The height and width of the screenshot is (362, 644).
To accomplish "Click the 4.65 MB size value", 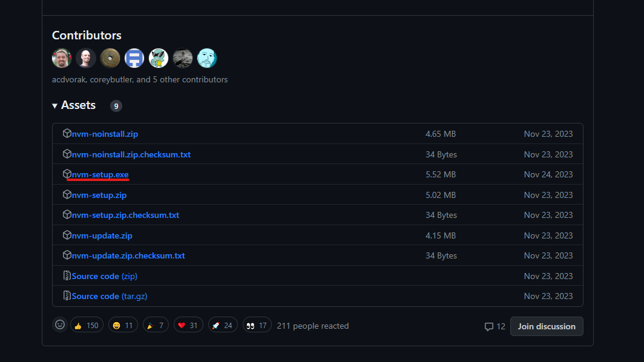I will (441, 134).
